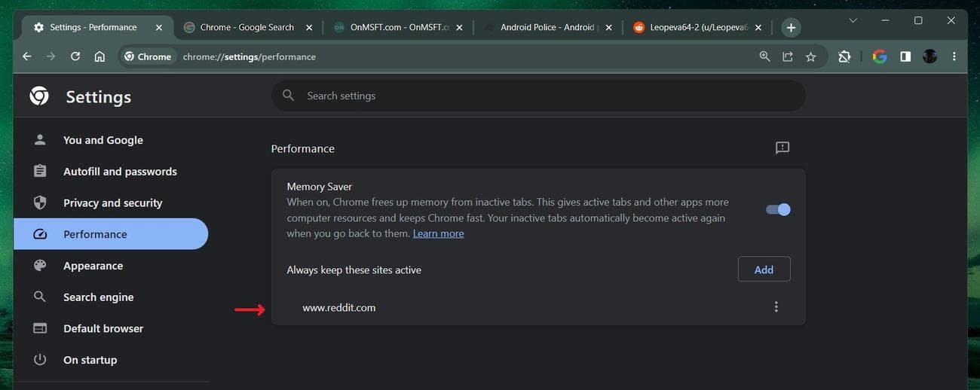The width and height of the screenshot is (980, 390).
Task: Click the Add button for active sites
Action: (x=764, y=270)
